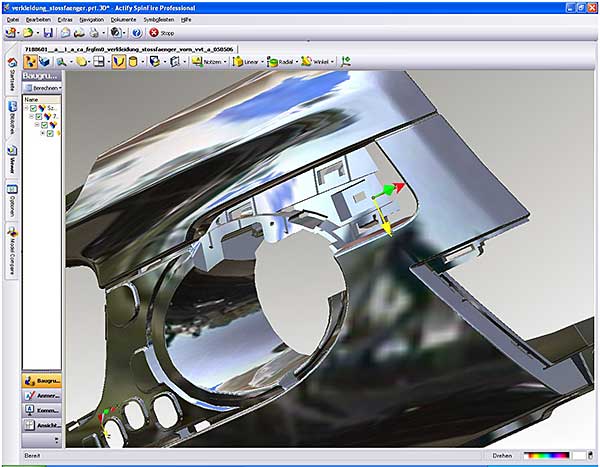The width and height of the screenshot is (600, 467).
Task: Select the arrow selection tool icon
Action: pos(28,61)
